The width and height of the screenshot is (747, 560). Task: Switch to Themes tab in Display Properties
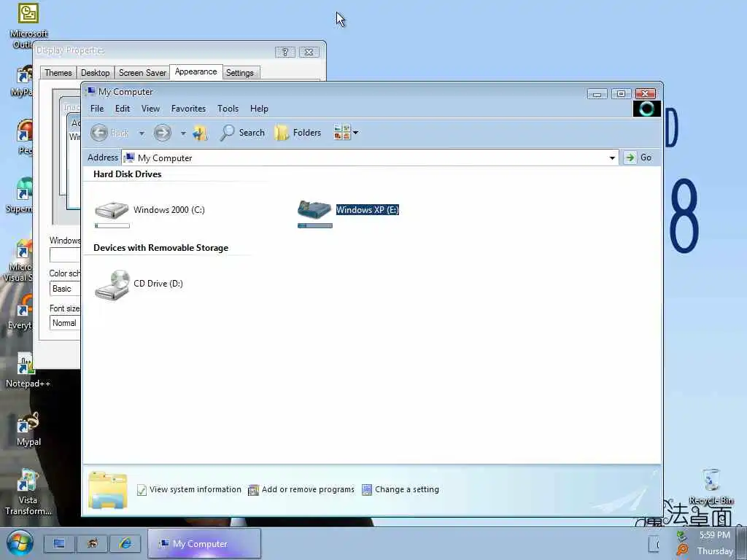click(x=58, y=73)
